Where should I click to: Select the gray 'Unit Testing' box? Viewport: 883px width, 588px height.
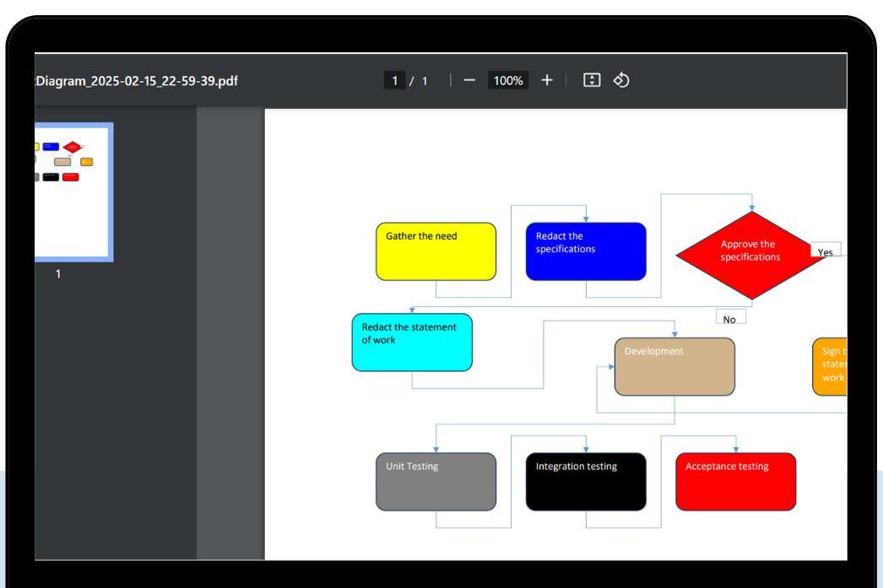436,481
